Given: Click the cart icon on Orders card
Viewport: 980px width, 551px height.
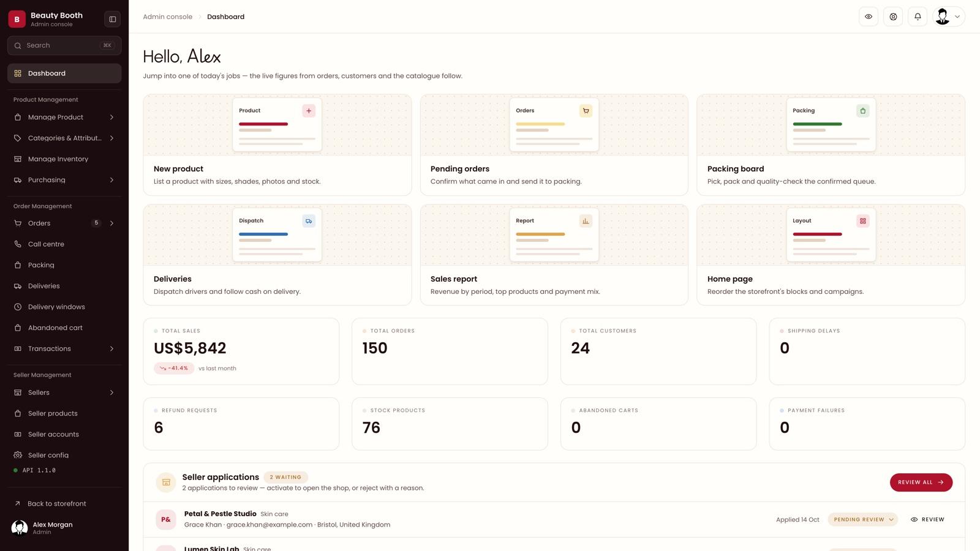Looking at the screenshot, I should tap(586, 111).
